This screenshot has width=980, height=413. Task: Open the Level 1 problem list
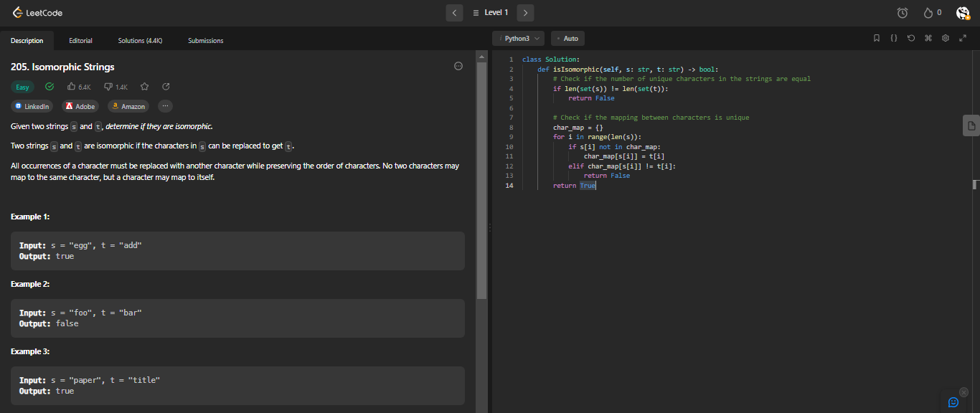490,12
